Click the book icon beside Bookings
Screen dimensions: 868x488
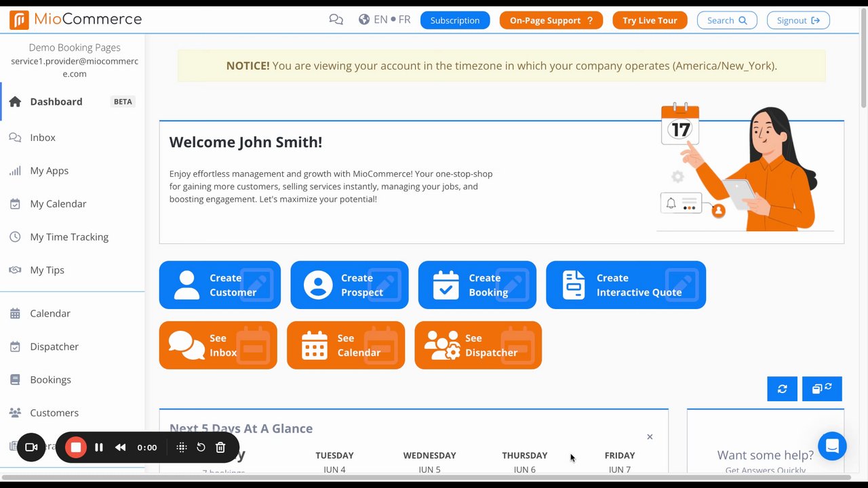[x=15, y=380]
